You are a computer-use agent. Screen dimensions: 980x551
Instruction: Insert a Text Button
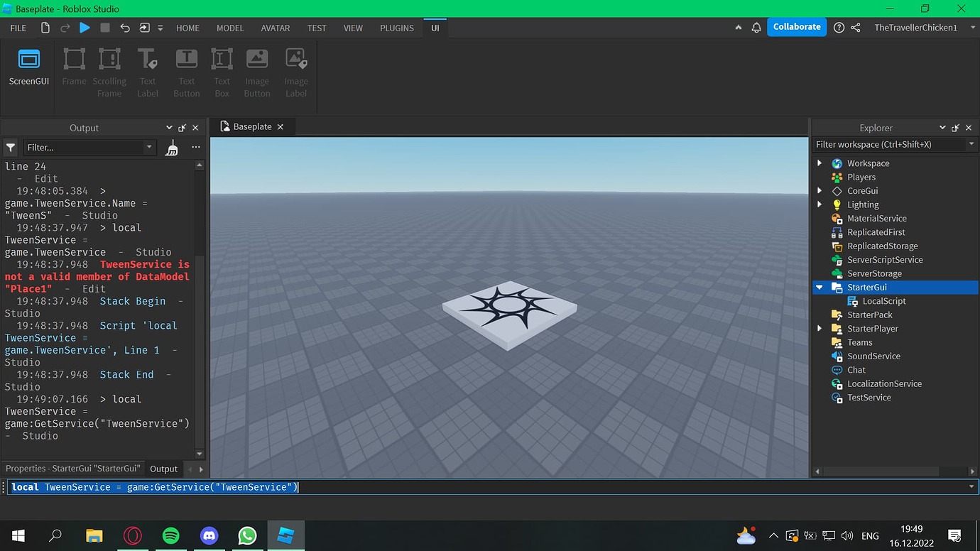click(x=186, y=67)
